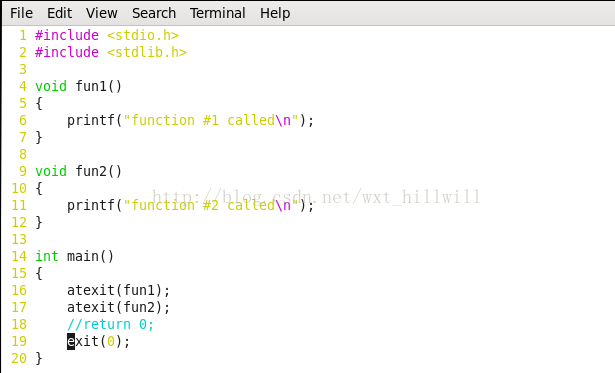615x373 pixels.
Task: Click the printf "function #1 called" line
Action: [x=190, y=120]
